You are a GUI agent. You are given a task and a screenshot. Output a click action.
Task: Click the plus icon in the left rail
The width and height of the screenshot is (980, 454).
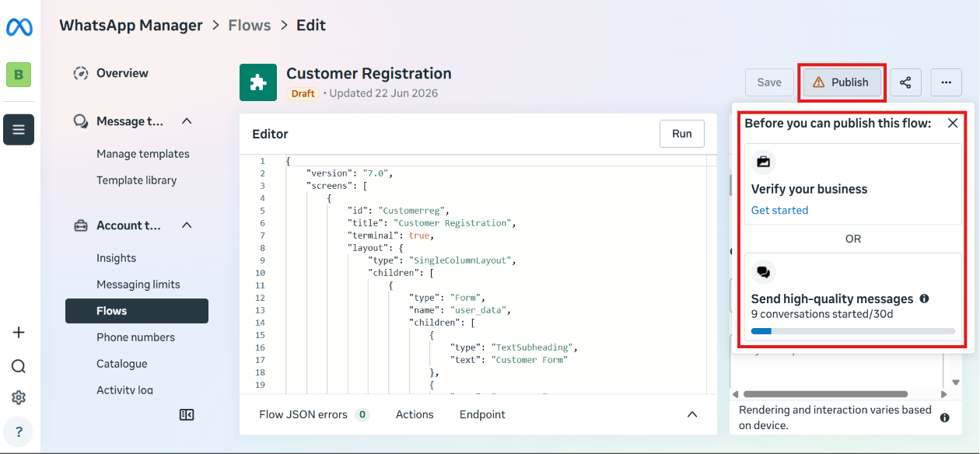[x=19, y=333]
